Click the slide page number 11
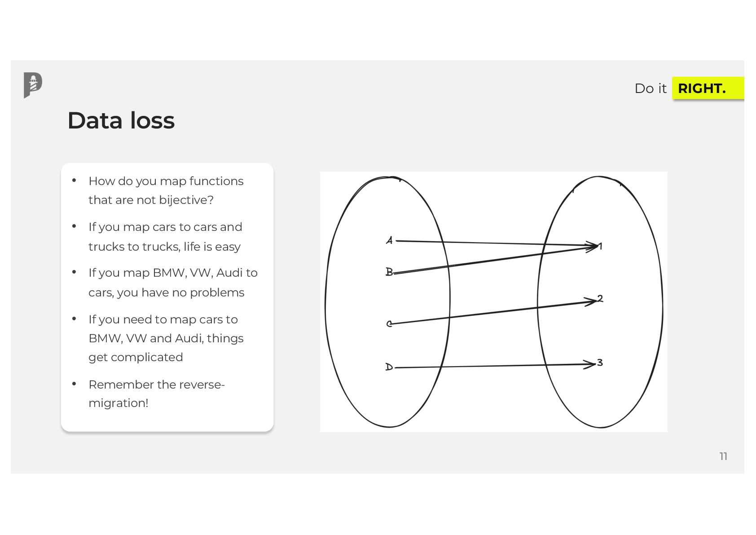756x535 pixels. tap(723, 456)
